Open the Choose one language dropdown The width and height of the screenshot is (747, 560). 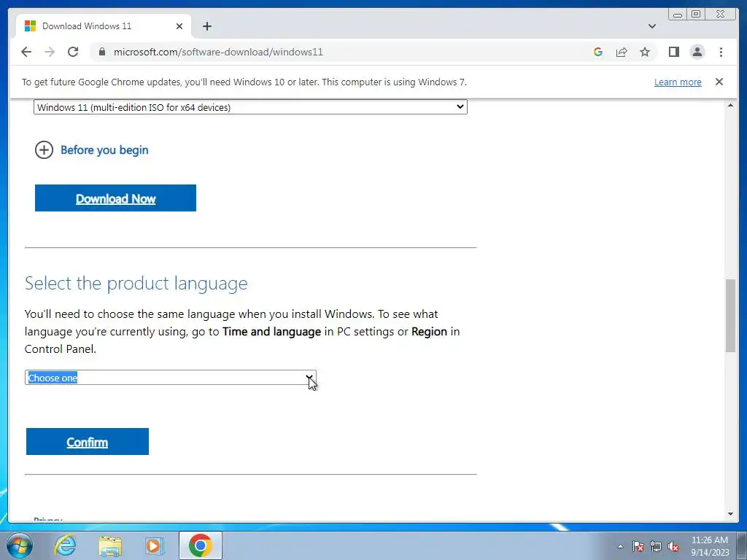(x=170, y=378)
